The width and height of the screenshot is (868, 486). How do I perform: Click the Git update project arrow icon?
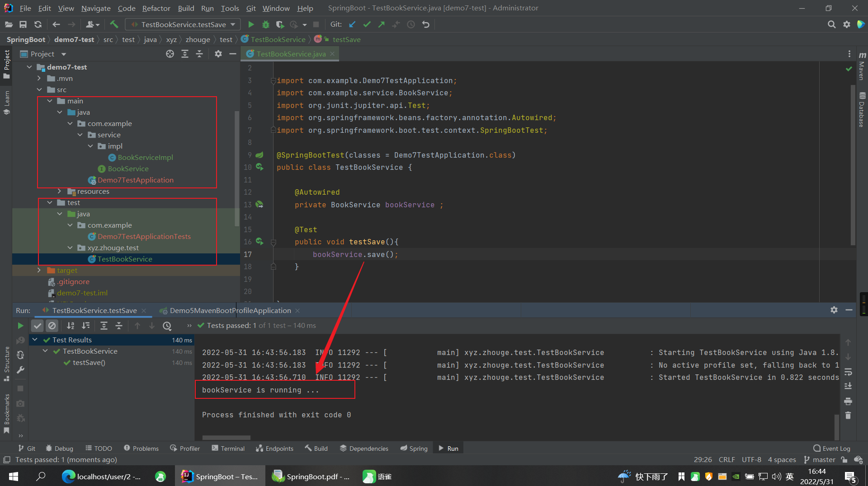pyautogui.click(x=352, y=24)
